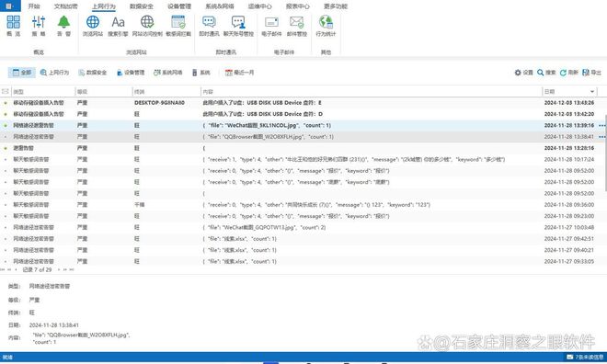Image resolution: width=607 pixels, height=364 pixels.
Task: Click the 7条未读信息 status bar text
Action: coord(590,357)
